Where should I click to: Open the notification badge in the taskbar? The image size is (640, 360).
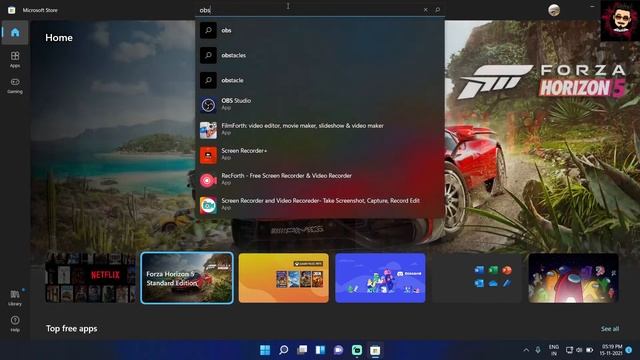(629, 350)
